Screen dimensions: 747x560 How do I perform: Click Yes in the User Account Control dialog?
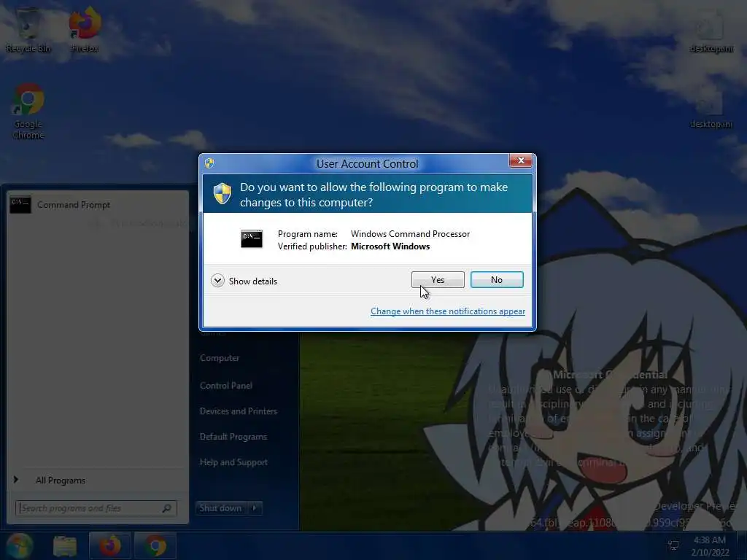(x=438, y=279)
